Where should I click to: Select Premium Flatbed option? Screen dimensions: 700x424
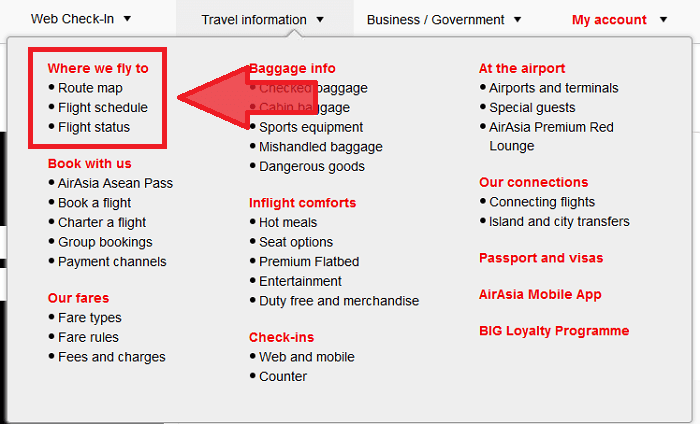coord(309,262)
